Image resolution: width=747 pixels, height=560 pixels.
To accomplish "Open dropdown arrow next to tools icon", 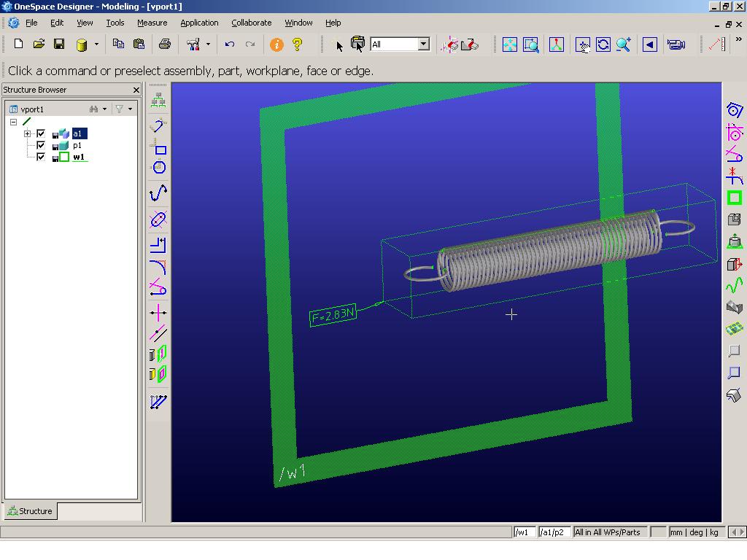I will coord(208,44).
